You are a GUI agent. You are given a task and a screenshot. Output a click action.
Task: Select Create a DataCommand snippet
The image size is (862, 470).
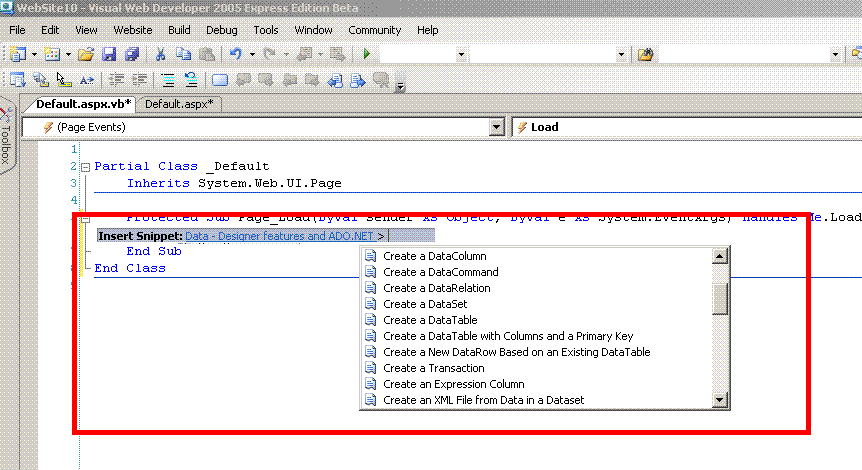[440, 272]
